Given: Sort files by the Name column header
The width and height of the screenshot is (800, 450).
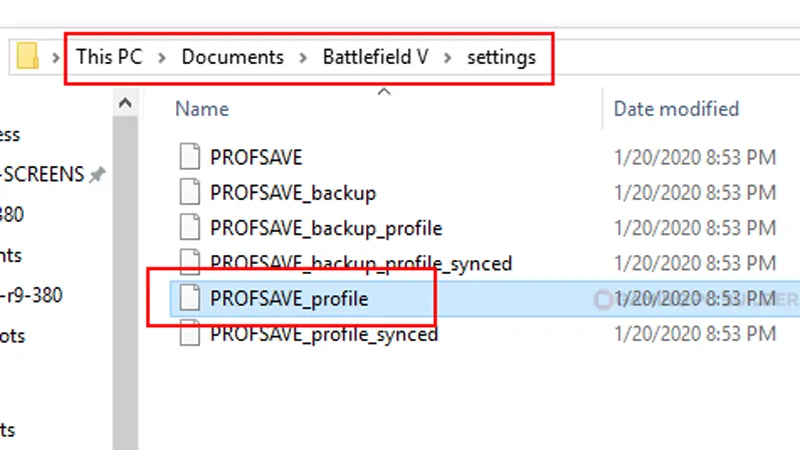Looking at the screenshot, I should tap(202, 109).
